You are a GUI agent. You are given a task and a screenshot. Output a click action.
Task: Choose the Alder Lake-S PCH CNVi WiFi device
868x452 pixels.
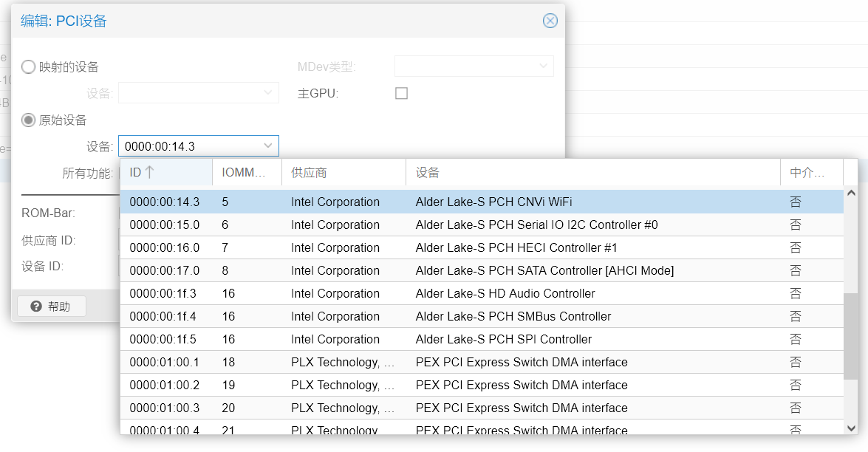[x=493, y=202]
